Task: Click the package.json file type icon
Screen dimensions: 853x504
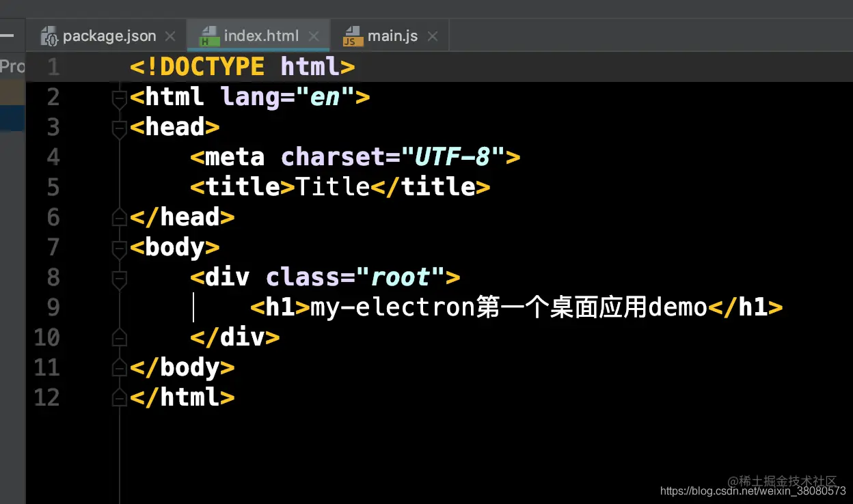Action: tap(50, 36)
